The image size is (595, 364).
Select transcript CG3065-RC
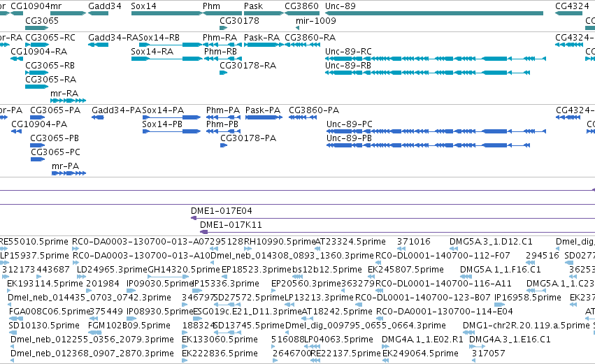37,45
